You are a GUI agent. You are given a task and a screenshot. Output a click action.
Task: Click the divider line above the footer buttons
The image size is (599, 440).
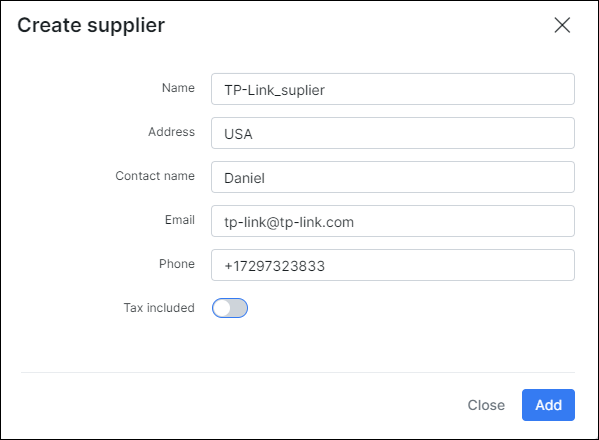(298, 372)
